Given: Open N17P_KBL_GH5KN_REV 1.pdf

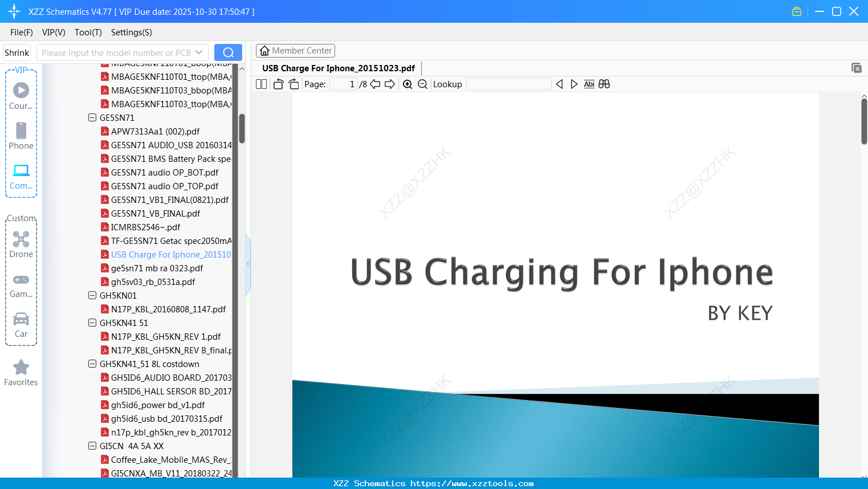Looking at the screenshot, I should point(166,337).
